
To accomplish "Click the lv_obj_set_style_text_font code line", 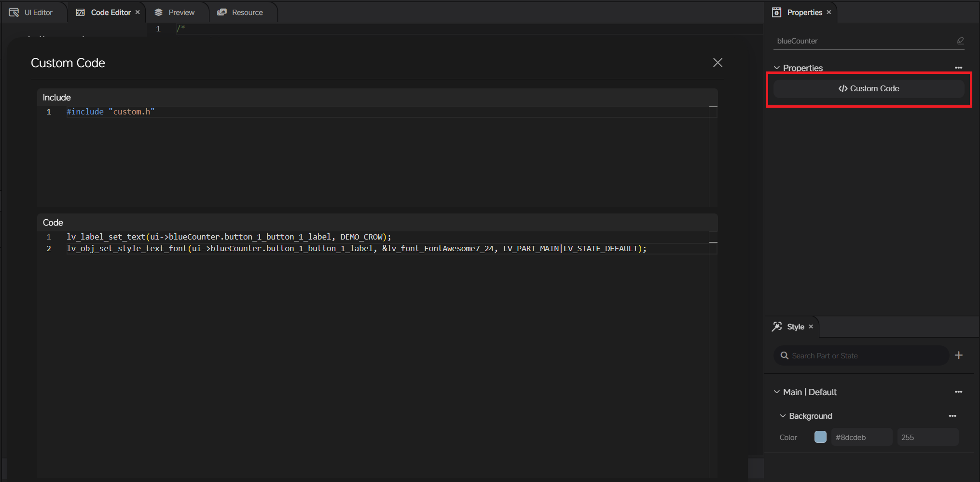I will coord(356,248).
